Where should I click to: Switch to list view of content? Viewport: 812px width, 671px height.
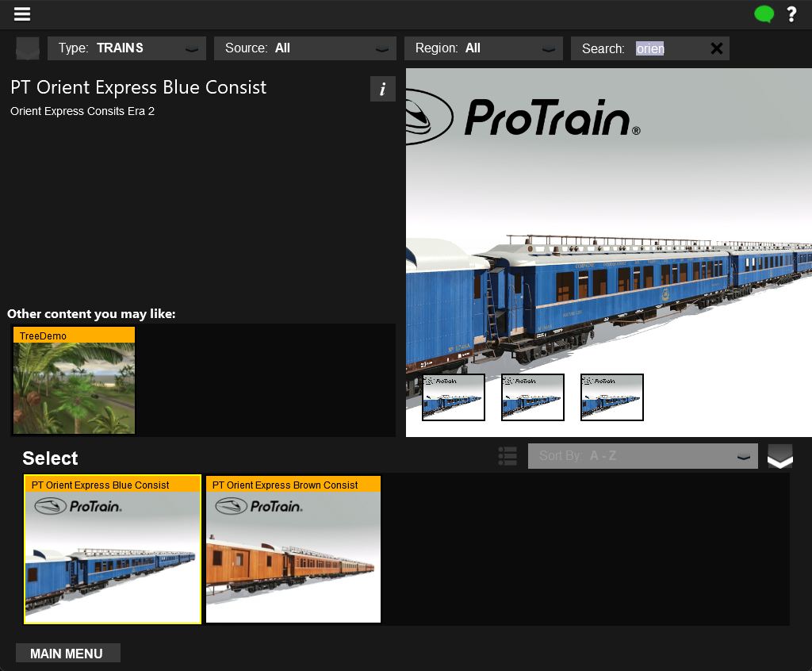507,456
